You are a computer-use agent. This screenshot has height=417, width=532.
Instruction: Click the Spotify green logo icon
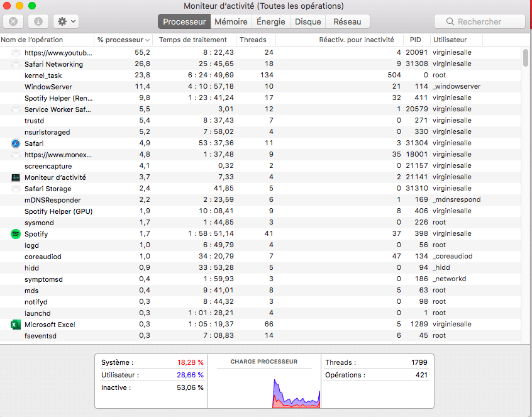[x=16, y=234]
